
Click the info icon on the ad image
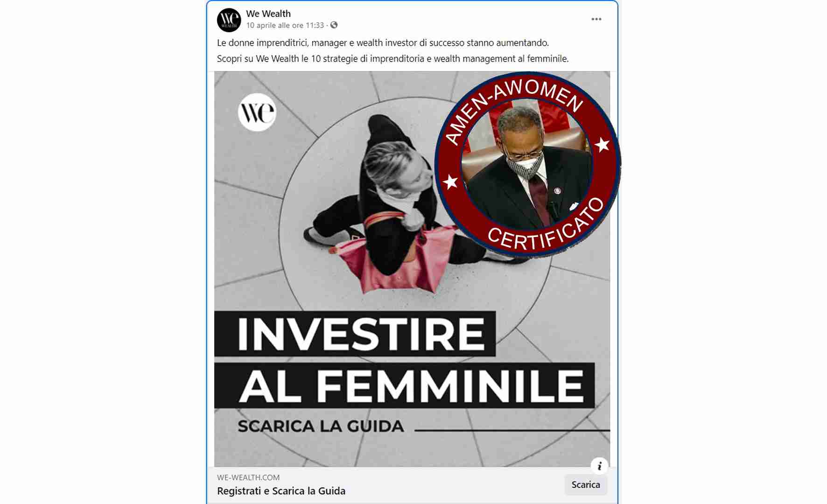[599, 465]
